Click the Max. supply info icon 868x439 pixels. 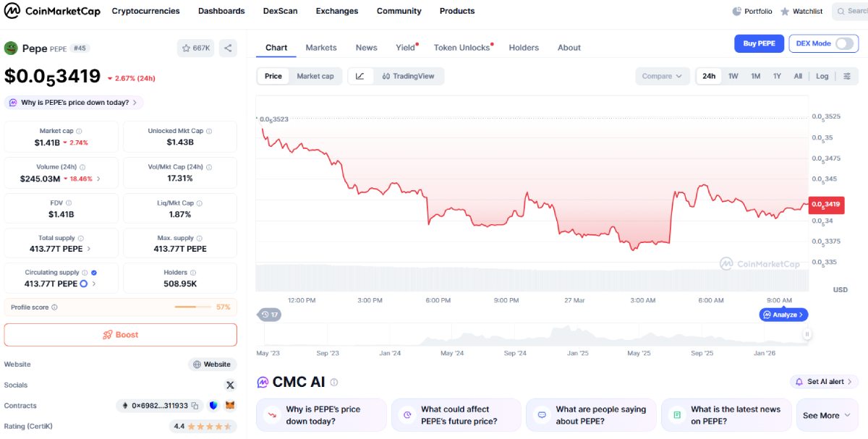200,238
